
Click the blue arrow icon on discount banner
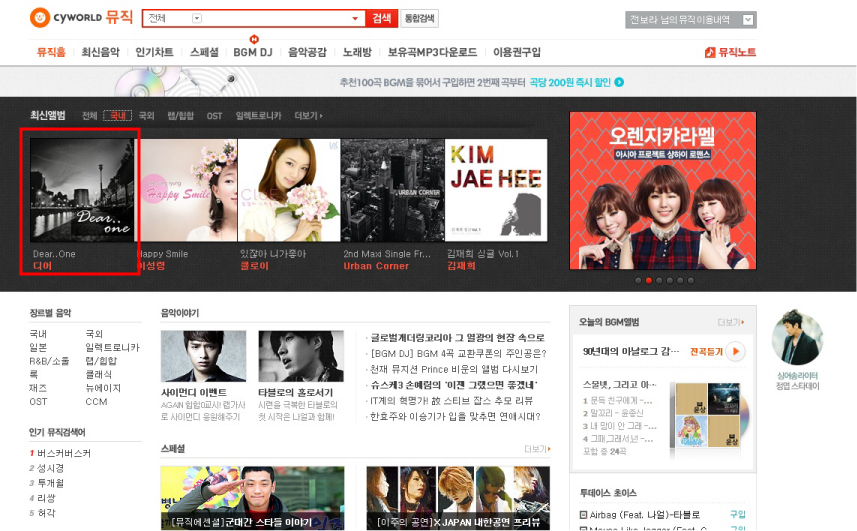pyautogui.click(x=619, y=82)
